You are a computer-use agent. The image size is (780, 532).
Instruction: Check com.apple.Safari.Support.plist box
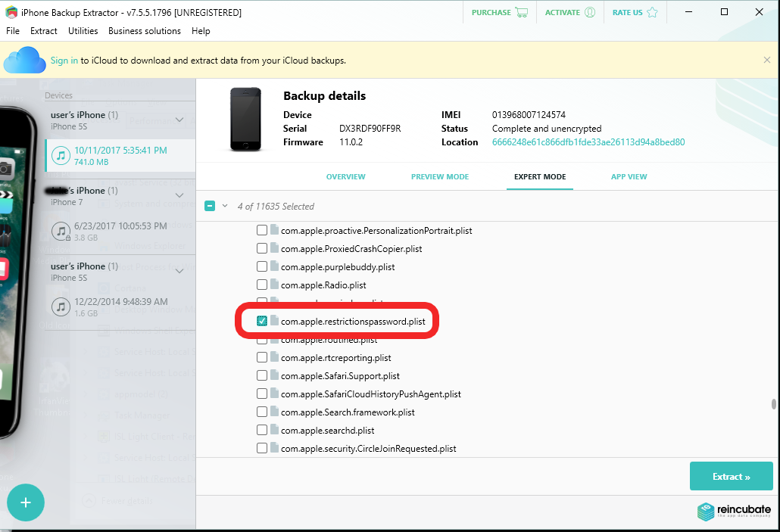(262, 375)
